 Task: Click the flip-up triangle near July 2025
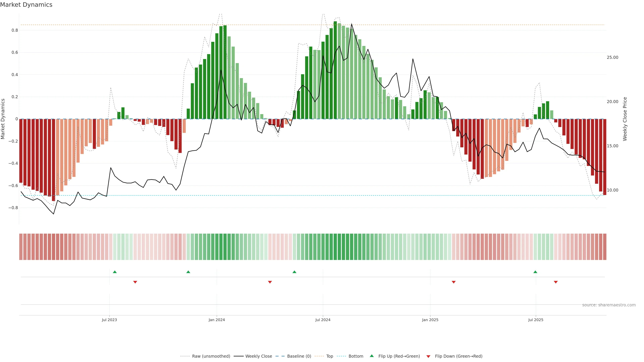535,272
